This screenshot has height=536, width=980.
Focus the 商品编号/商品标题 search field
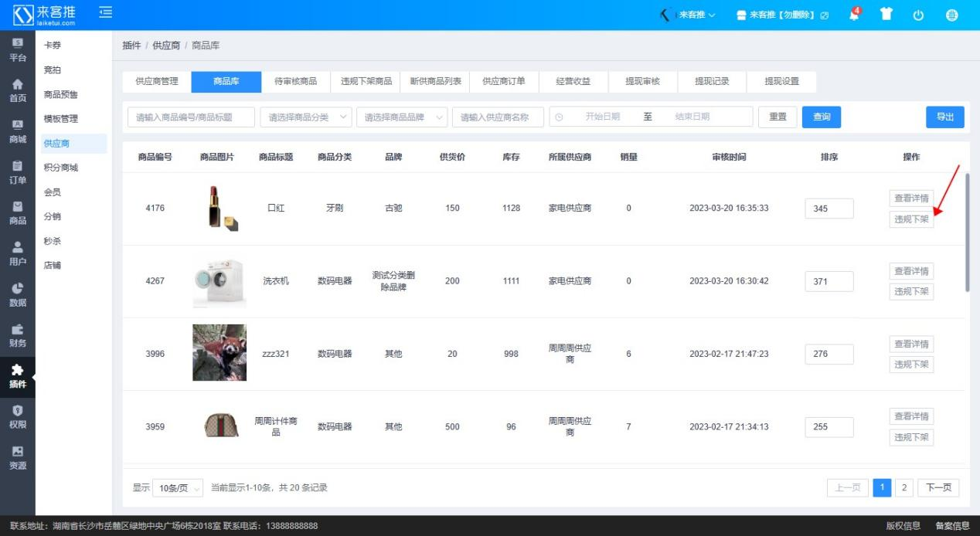coord(191,117)
